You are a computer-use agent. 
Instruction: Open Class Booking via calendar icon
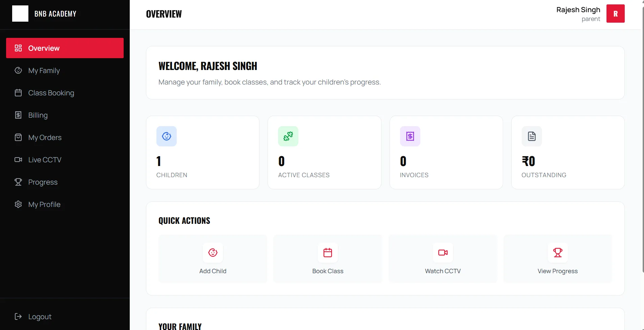[x=18, y=93]
